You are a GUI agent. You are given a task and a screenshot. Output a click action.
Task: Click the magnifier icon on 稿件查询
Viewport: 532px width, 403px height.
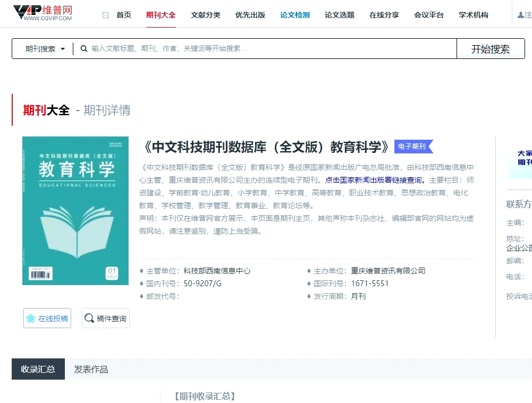tap(89, 318)
